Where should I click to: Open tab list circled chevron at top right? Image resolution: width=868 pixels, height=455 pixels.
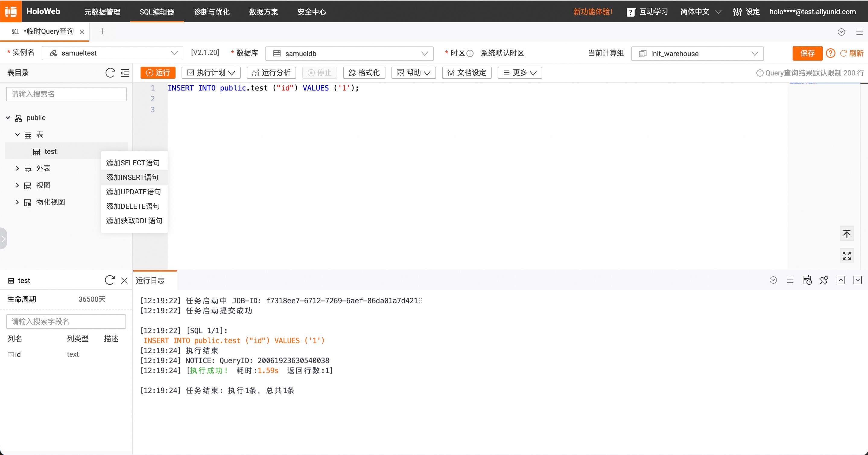click(x=841, y=32)
